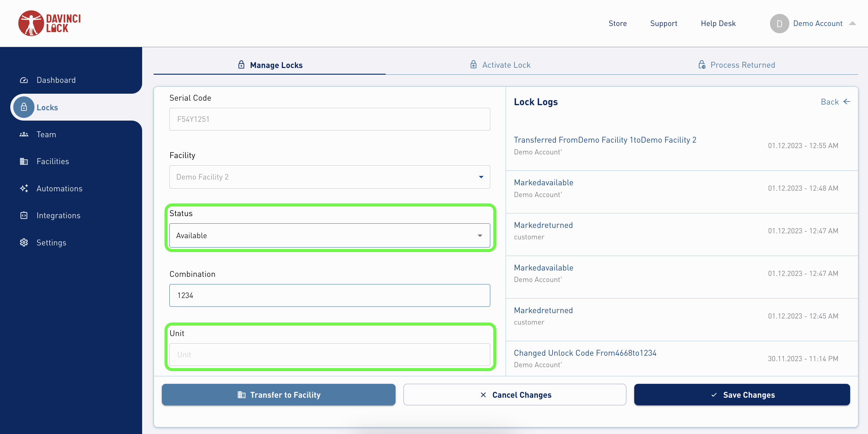Click the Transfer to Facility button
This screenshot has height=434, width=868.
(x=278, y=395)
